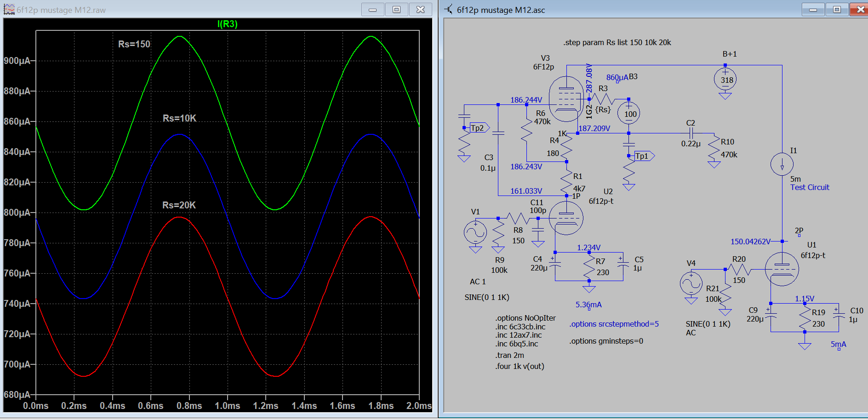The width and height of the screenshot is (868, 420).
Task: Click the 5.36mA current label
Action: point(588,305)
